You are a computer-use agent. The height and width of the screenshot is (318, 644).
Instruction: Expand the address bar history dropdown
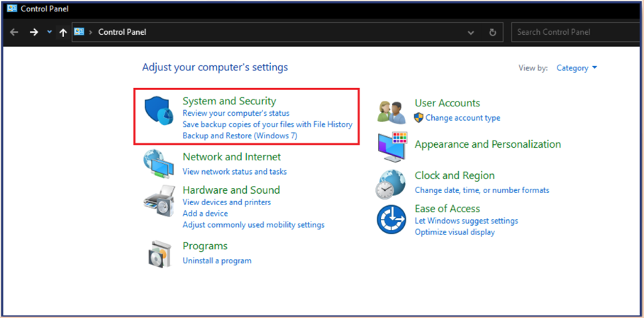[471, 33]
